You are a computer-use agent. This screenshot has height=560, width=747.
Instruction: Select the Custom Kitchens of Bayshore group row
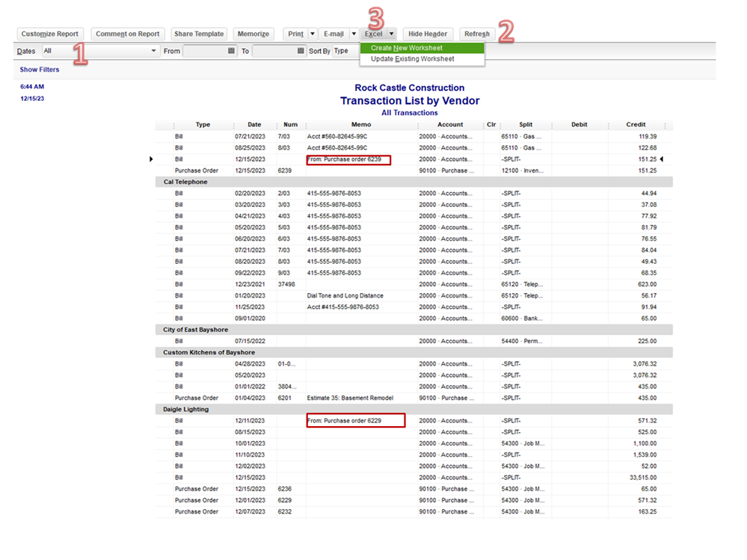[x=414, y=352]
